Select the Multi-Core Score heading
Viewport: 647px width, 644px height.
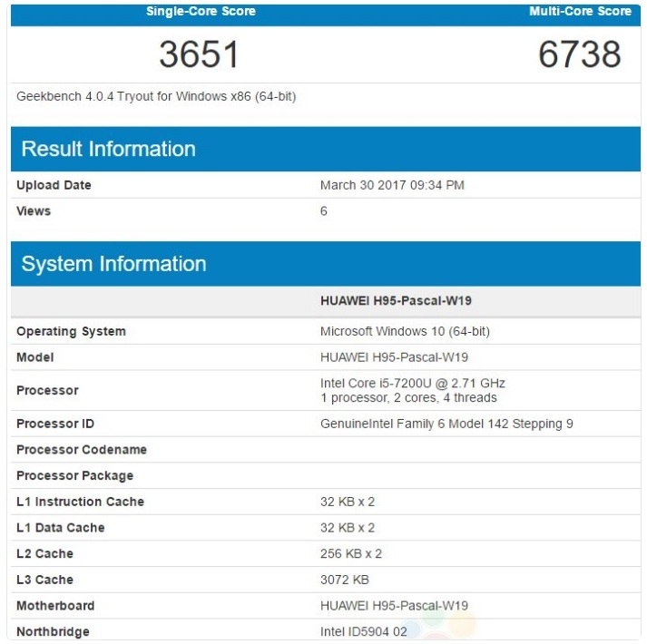(580, 11)
